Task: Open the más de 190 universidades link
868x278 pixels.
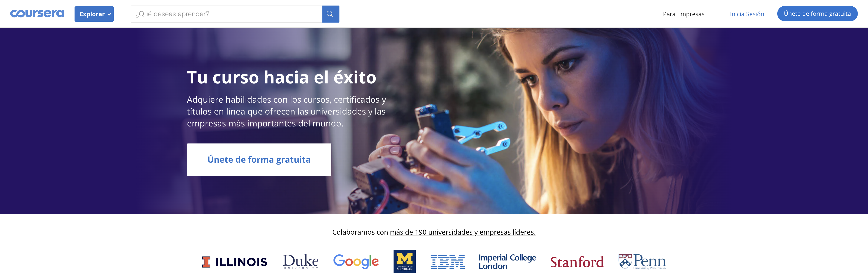Action: (462, 232)
